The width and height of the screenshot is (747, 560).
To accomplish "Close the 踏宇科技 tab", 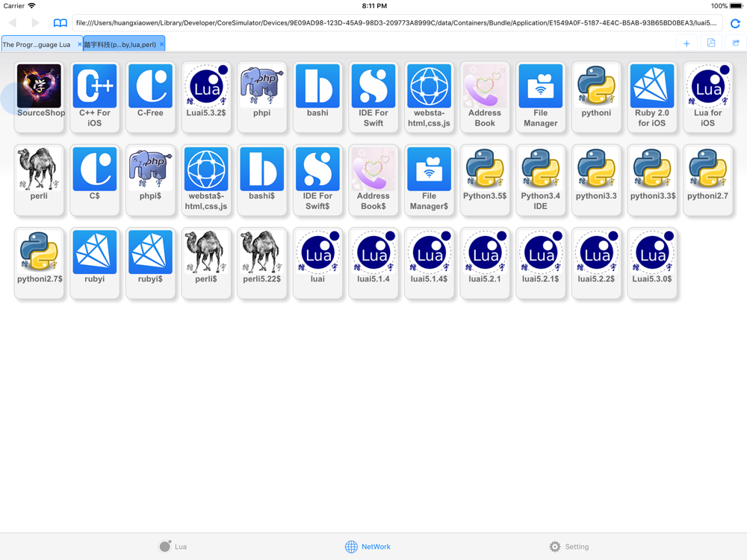I will point(162,44).
